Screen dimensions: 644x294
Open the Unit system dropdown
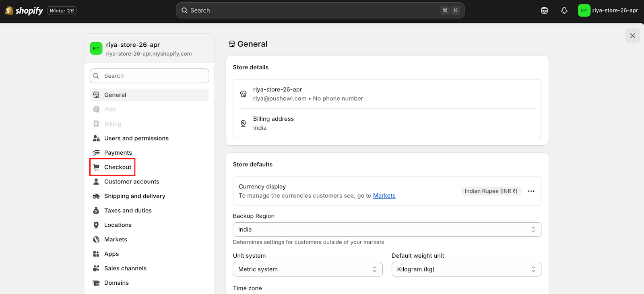(308, 269)
